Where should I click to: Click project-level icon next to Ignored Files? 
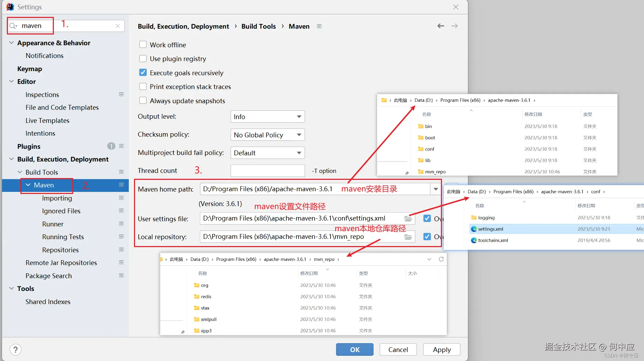coord(122,211)
